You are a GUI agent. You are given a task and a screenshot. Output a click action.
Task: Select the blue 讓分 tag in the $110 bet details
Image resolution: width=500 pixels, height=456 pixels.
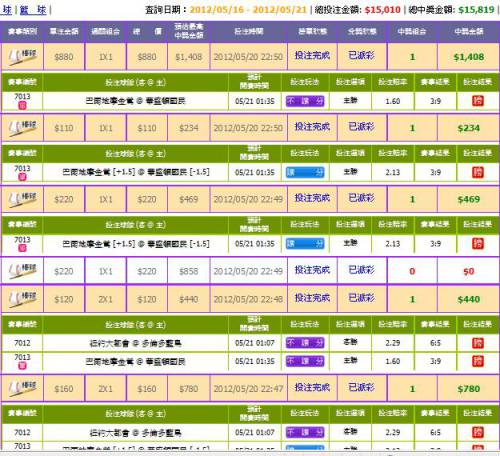[305, 172]
